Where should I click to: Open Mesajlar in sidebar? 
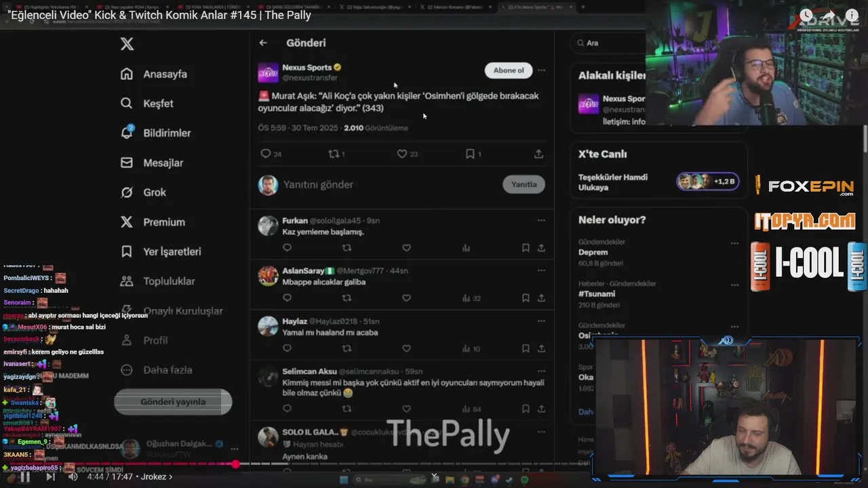(152, 163)
